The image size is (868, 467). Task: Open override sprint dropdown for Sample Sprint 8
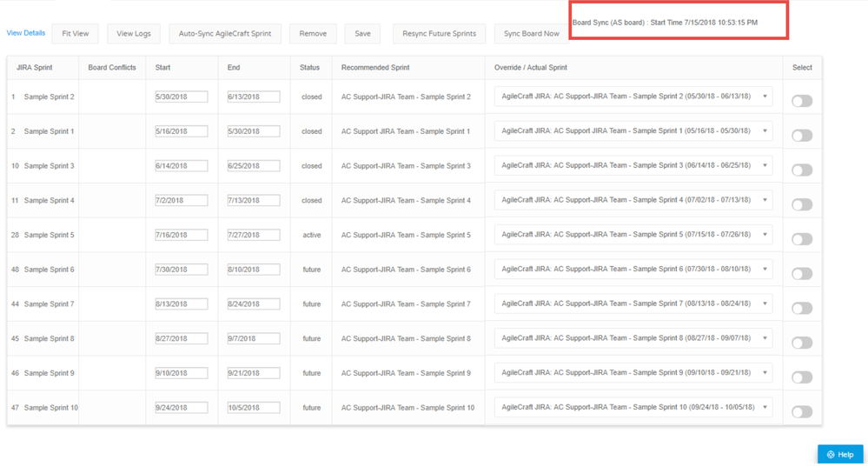click(x=633, y=338)
